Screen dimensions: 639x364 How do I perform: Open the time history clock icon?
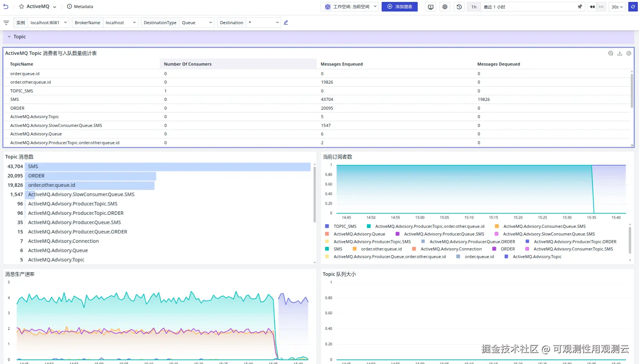point(459,7)
